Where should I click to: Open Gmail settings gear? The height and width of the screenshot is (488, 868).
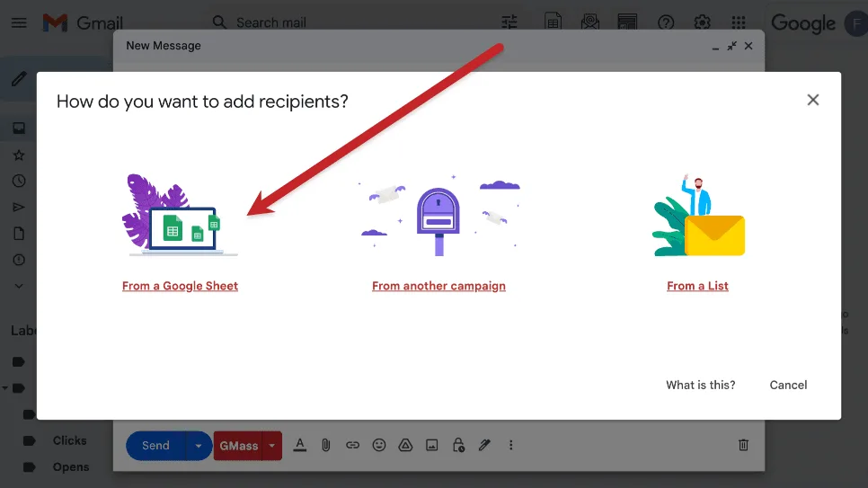(x=703, y=22)
